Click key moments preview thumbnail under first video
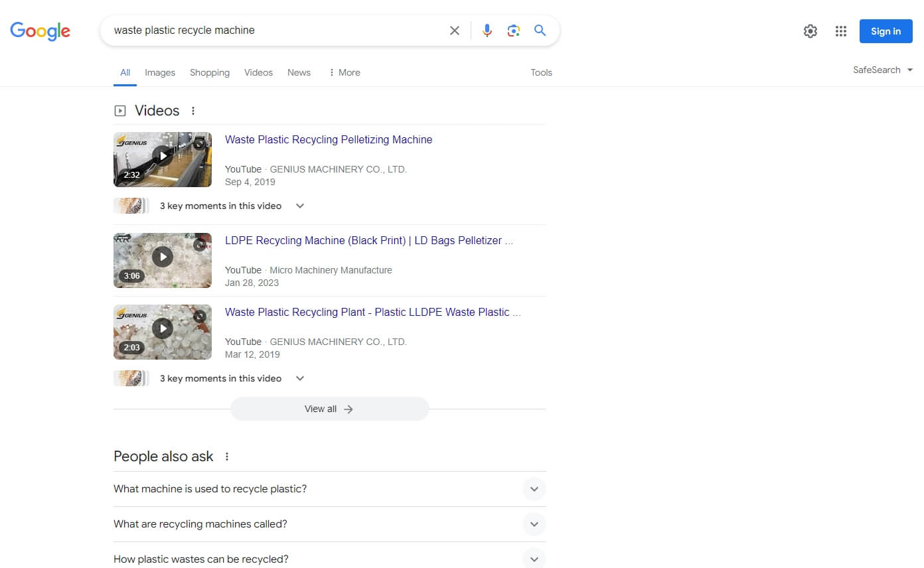This screenshot has width=924, height=568. [131, 206]
